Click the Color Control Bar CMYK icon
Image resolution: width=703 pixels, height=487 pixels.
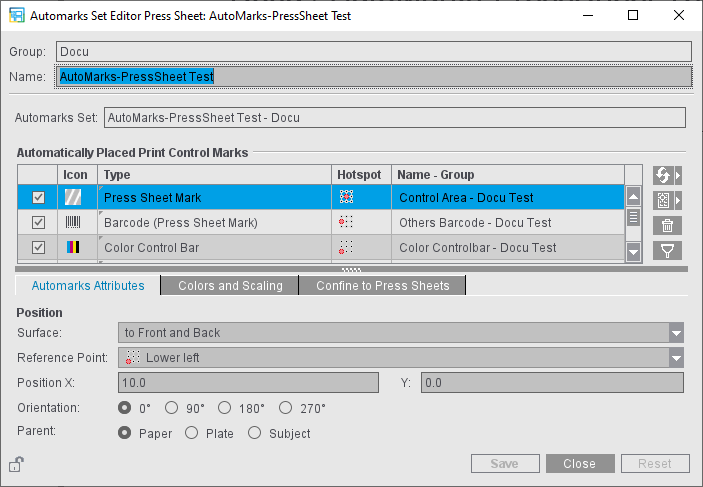73,247
